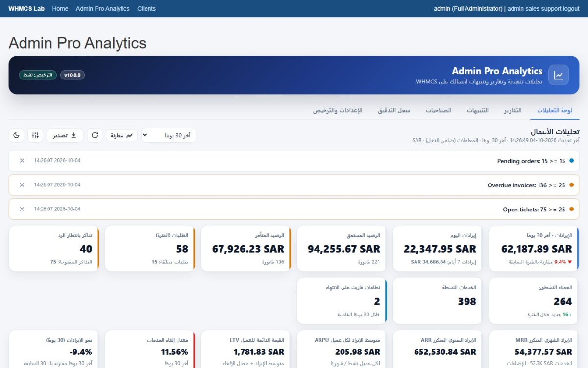Switch to لوحة التحليلات tab
Image resolution: width=588 pixels, height=368 pixels.
click(x=555, y=110)
